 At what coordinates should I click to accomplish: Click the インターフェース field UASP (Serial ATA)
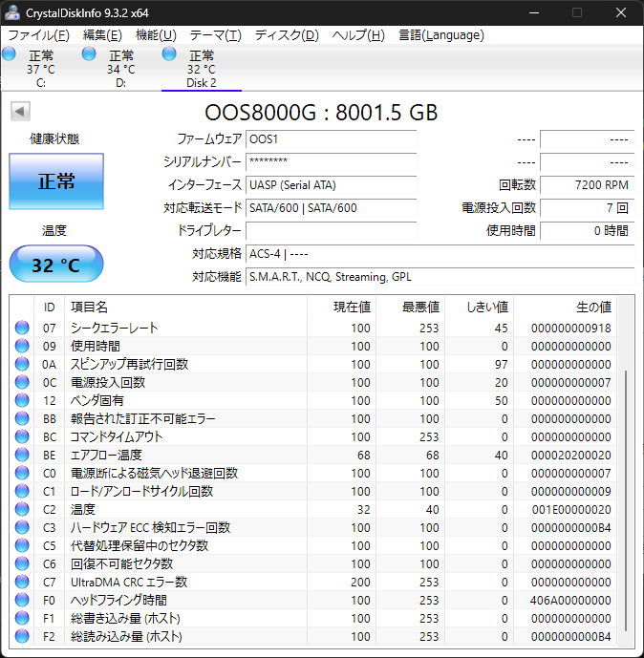[x=332, y=185]
